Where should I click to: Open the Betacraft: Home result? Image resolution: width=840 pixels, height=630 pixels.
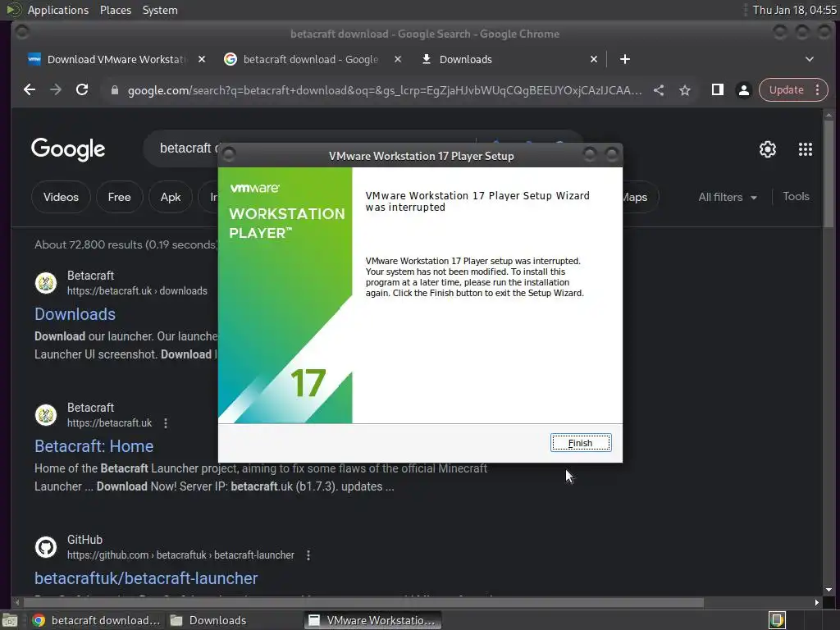(x=94, y=446)
